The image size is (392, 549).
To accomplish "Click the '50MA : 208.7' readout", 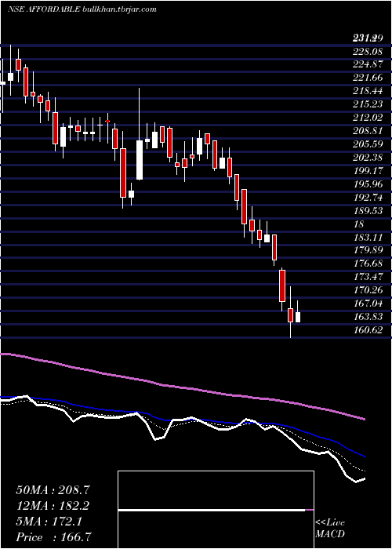I will (x=53, y=490).
